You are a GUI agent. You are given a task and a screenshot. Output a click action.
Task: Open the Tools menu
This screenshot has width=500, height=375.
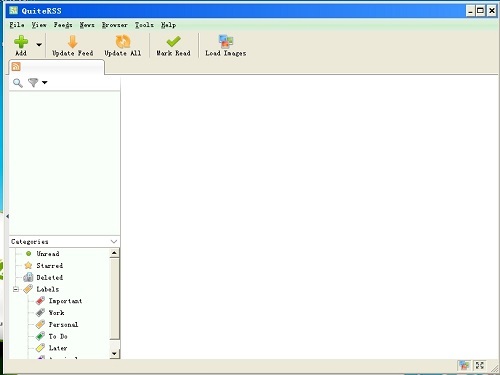(144, 25)
